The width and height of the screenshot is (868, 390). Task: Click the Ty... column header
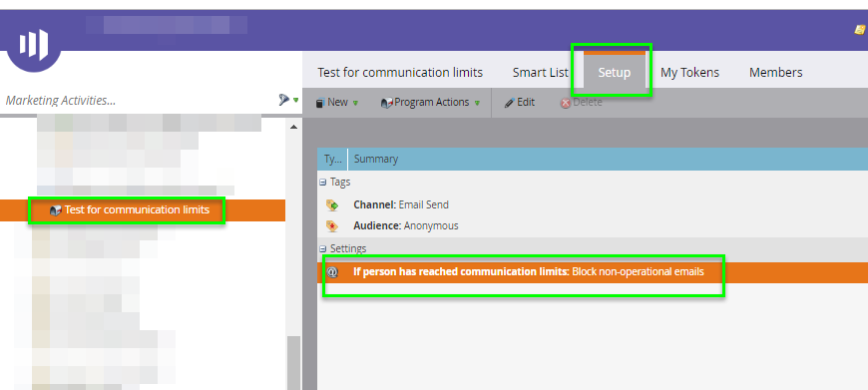(x=332, y=160)
